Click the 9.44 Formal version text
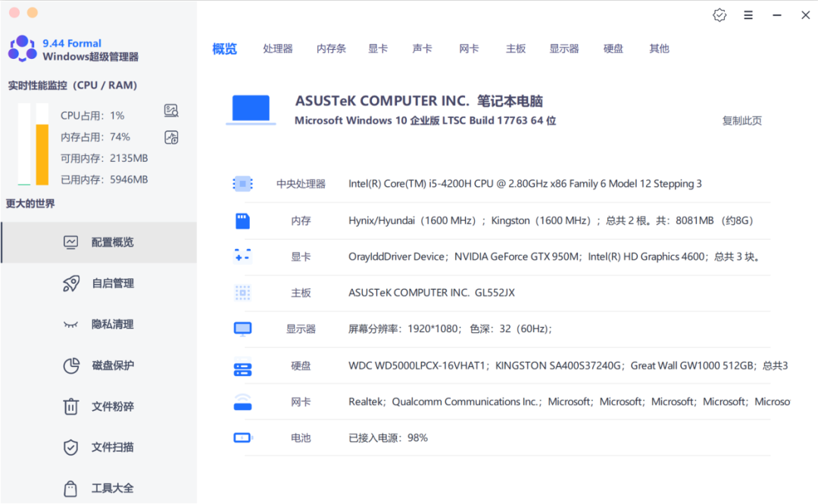818x504 pixels. click(x=72, y=43)
